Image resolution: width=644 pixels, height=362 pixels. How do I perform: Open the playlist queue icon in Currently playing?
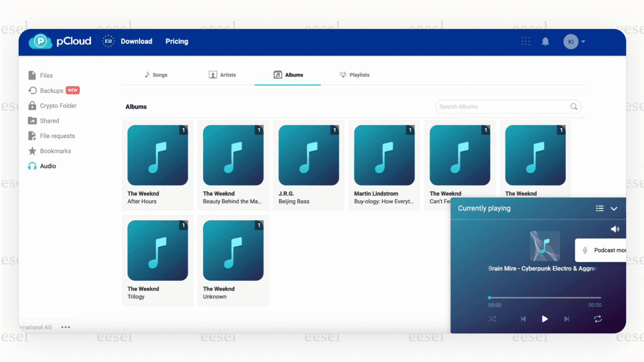[x=600, y=208]
